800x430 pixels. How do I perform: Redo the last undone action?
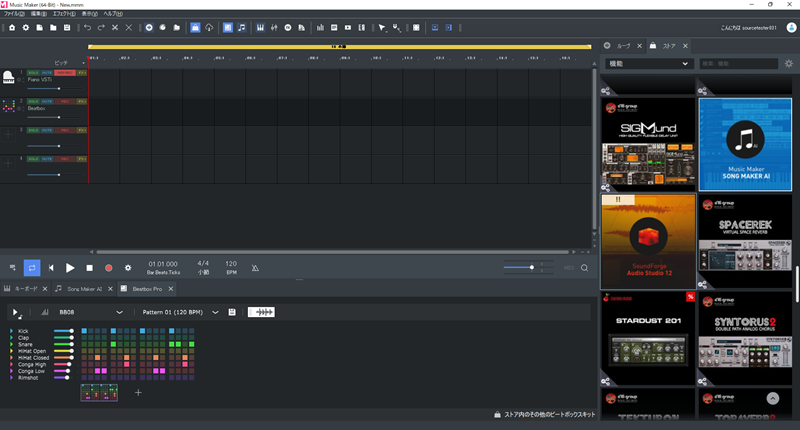[x=101, y=28]
